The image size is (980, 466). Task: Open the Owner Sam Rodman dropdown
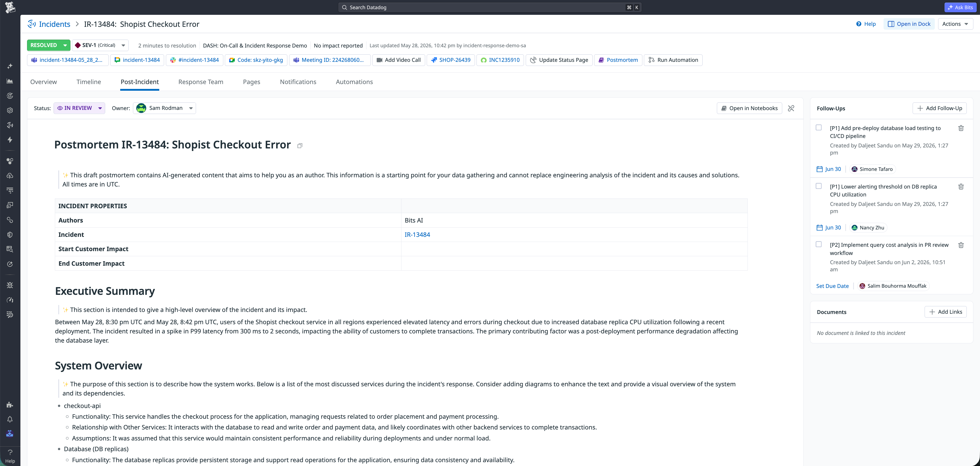pyautogui.click(x=164, y=108)
